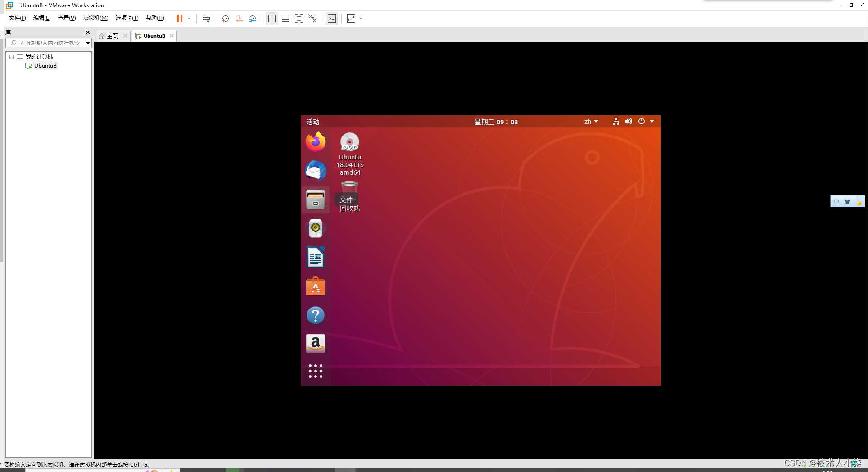The height and width of the screenshot is (472, 868).
Task: Click the stretch guest display icon
Action: (x=351, y=18)
